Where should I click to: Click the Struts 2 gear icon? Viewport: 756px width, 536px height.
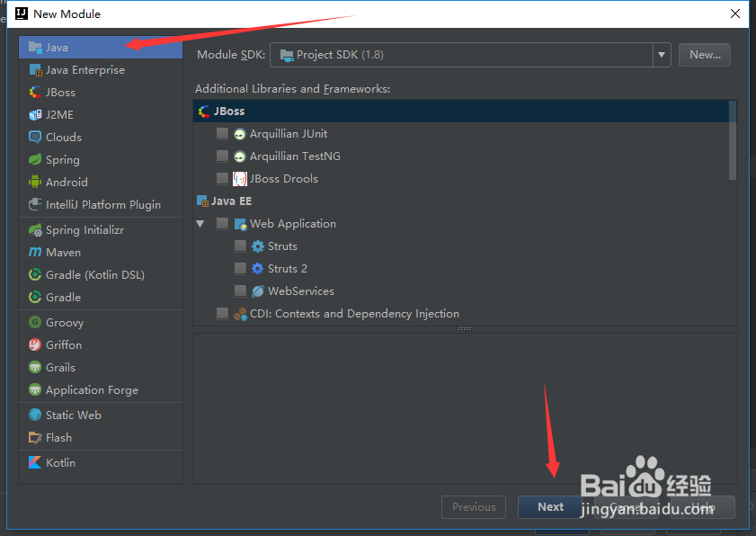(258, 269)
